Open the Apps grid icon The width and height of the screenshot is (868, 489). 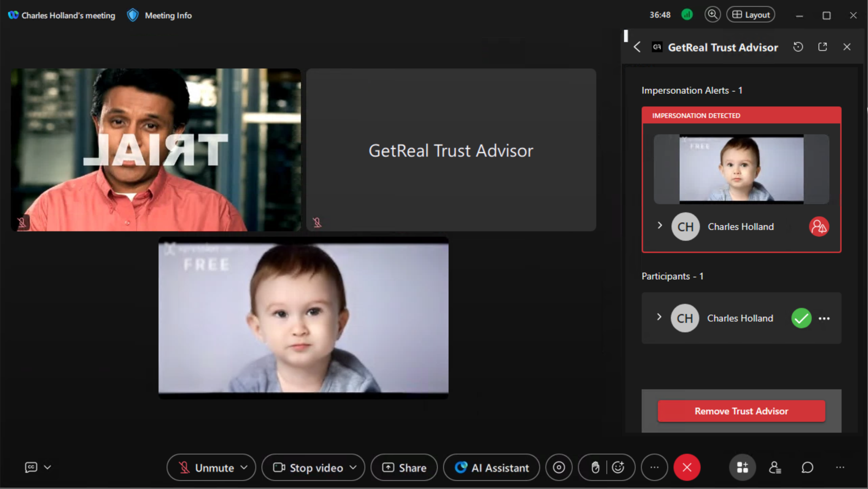point(742,468)
